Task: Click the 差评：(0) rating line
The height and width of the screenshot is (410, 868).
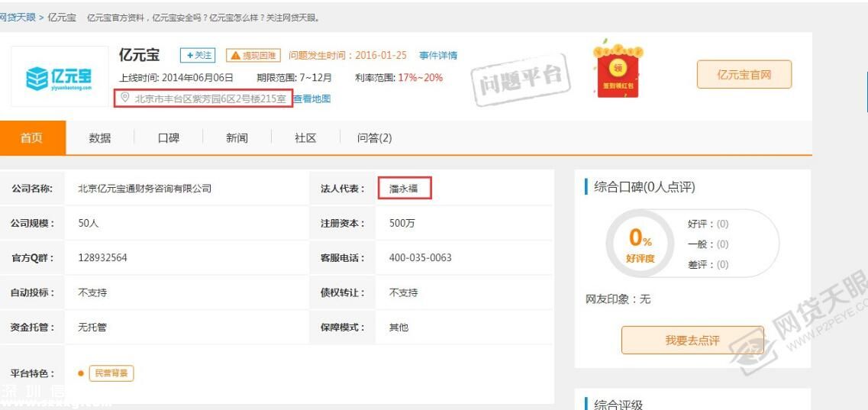Action: 708,264
